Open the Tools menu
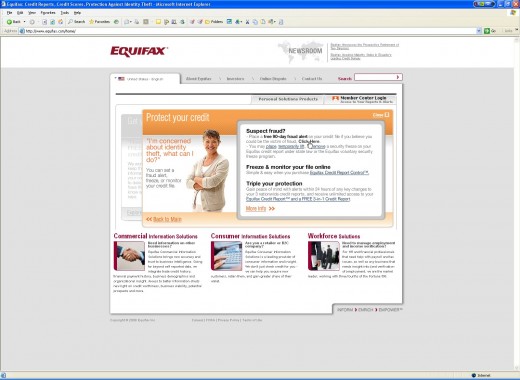Viewport: 520px width, 380px height. click(x=64, y=13)
